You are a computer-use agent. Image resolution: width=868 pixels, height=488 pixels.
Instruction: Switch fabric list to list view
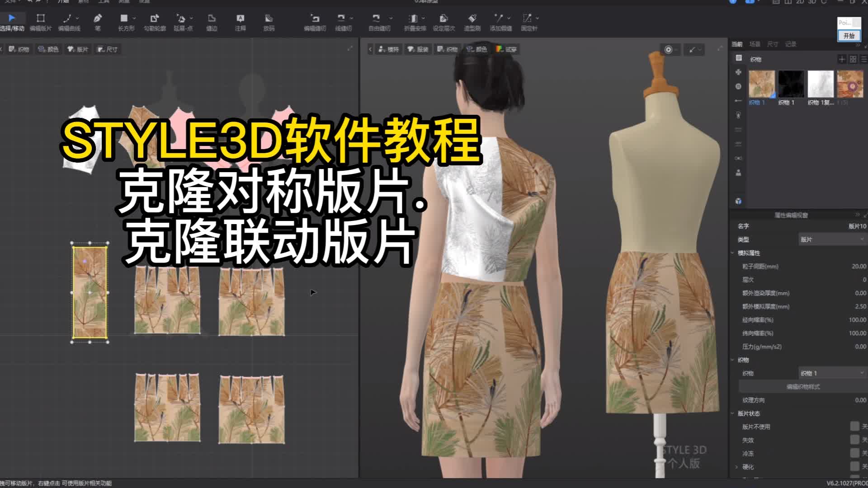click(863, 59)
